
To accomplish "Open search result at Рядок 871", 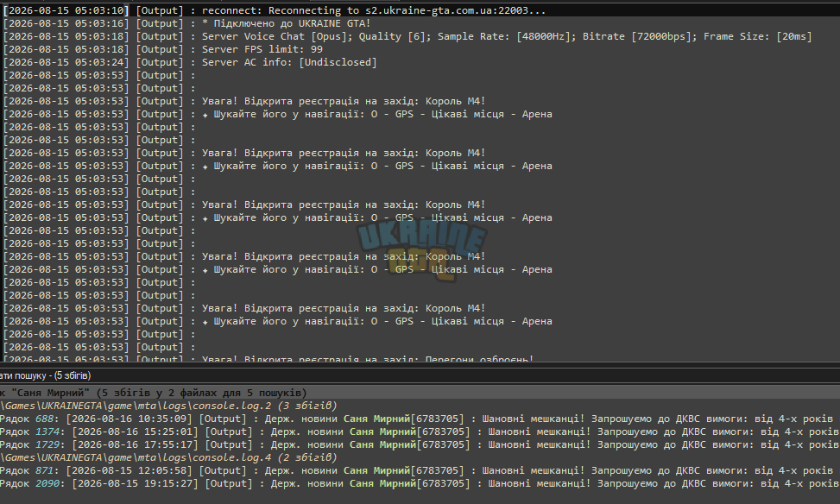I will click(x=420, y=470).
